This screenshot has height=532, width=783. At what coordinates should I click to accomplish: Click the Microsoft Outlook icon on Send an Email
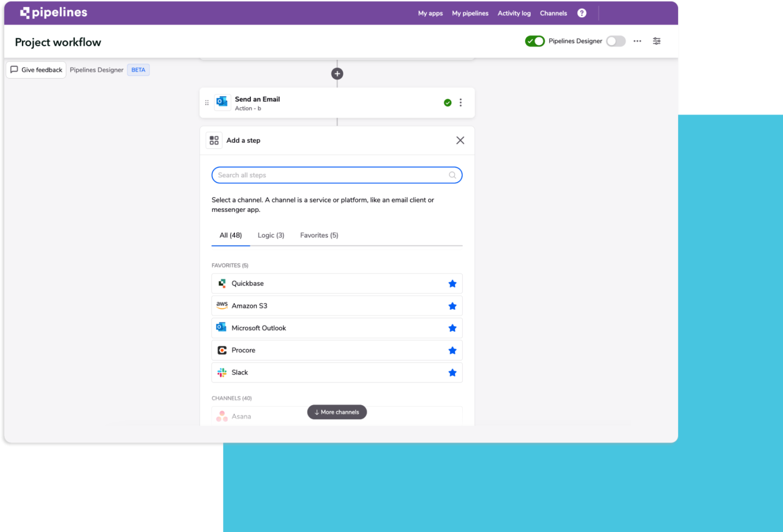[x=222, y=102]
